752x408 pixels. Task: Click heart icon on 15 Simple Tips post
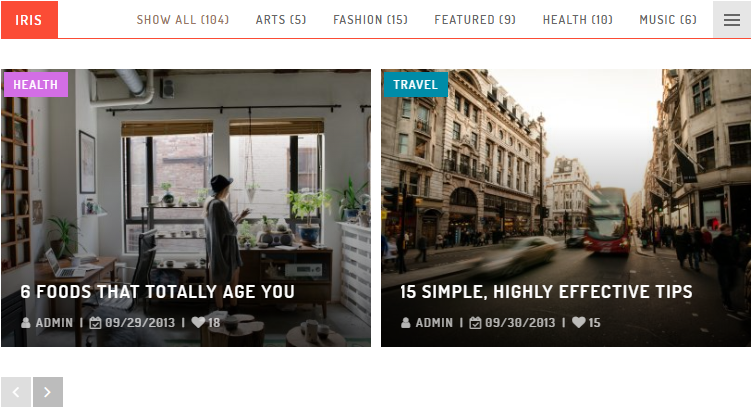click(x=578, y=323)
